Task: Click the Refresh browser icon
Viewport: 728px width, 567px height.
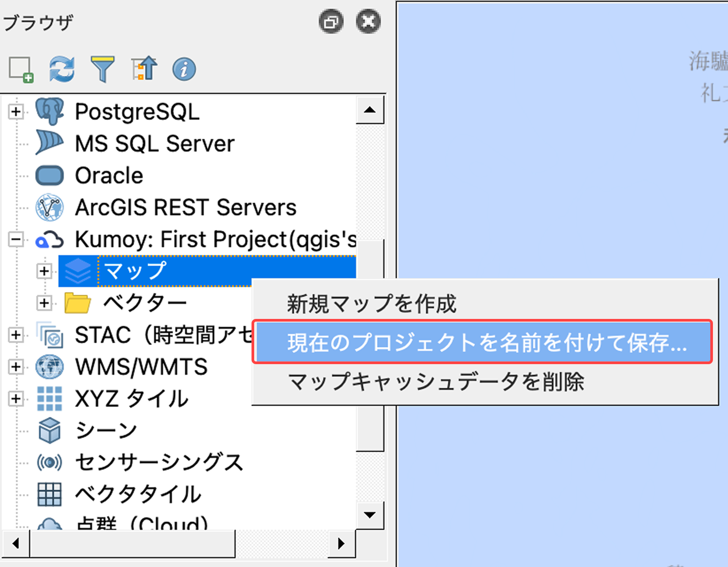Action: [62, 69]
